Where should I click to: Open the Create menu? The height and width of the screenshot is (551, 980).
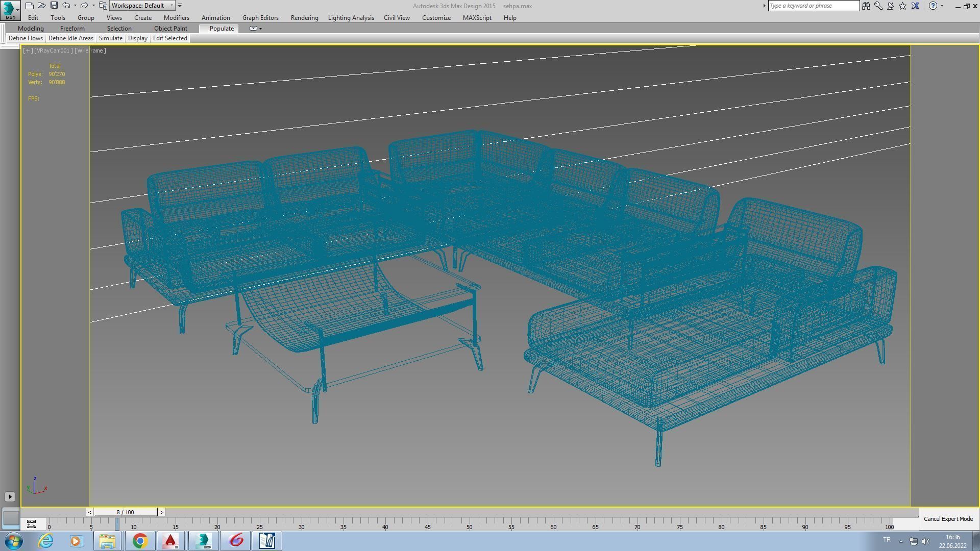[x=143, y=18]
